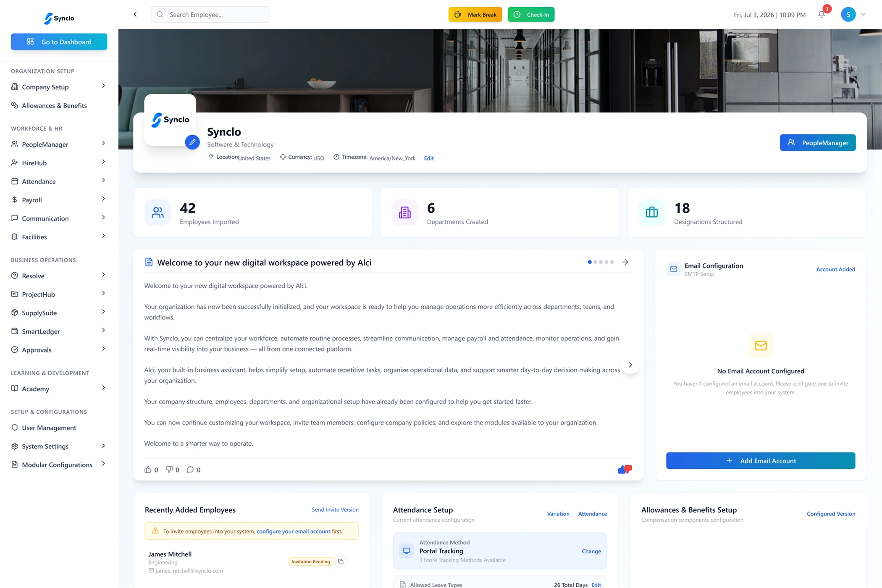This screenshot has width=882, height=588.
Task: Click the Go to Dashboard button
Action: tap(59, 42)
